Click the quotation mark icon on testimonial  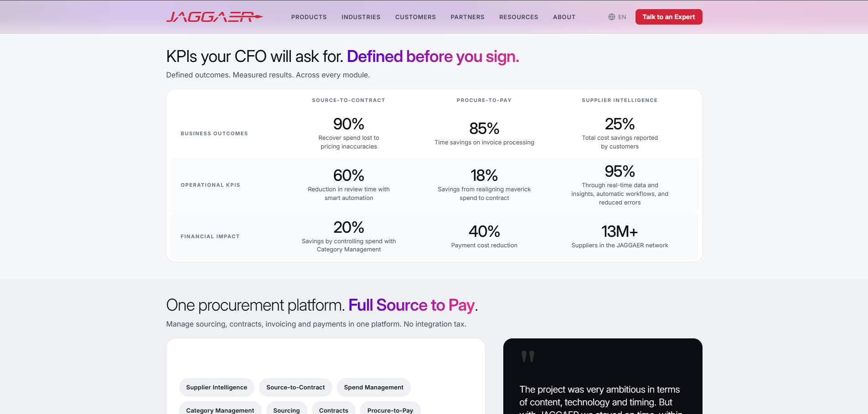pyautogui.click(x=528, y=356)
